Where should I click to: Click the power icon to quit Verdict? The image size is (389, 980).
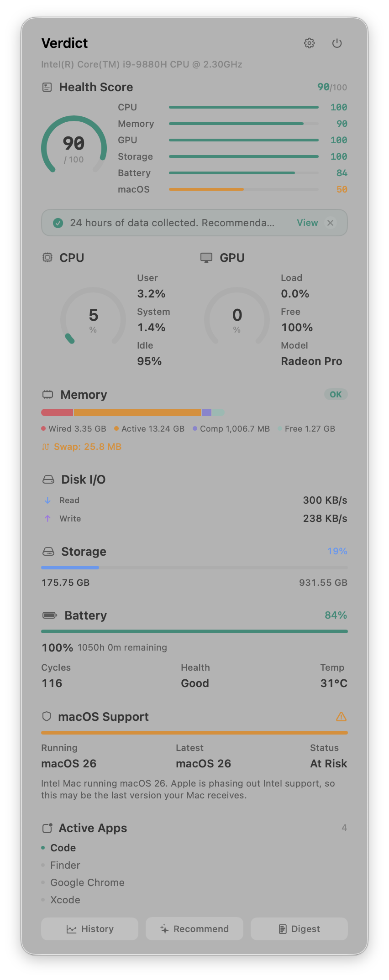pos(337,43)
